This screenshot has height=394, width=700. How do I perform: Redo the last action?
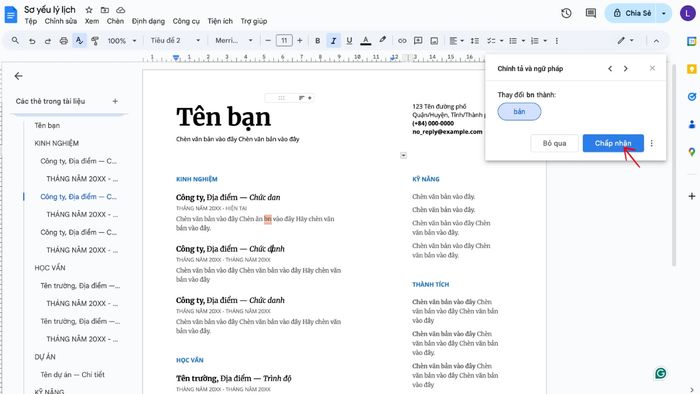pos(47,41)
